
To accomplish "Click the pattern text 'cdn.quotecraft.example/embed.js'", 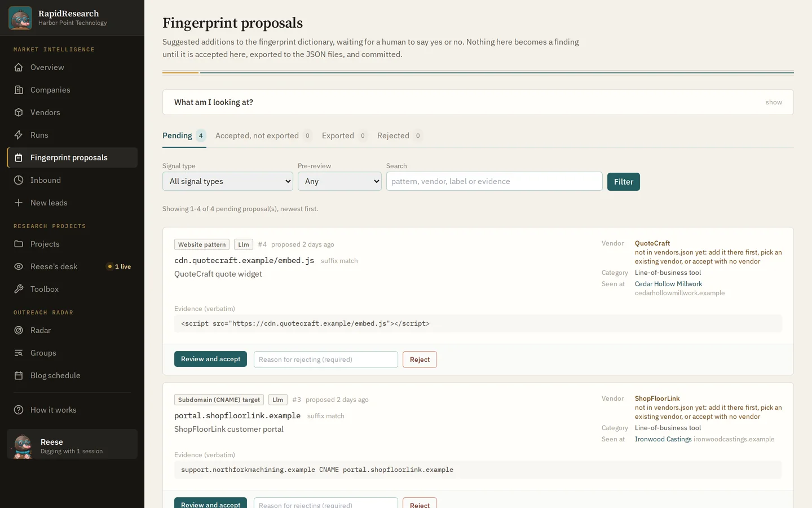I will 244,260.
